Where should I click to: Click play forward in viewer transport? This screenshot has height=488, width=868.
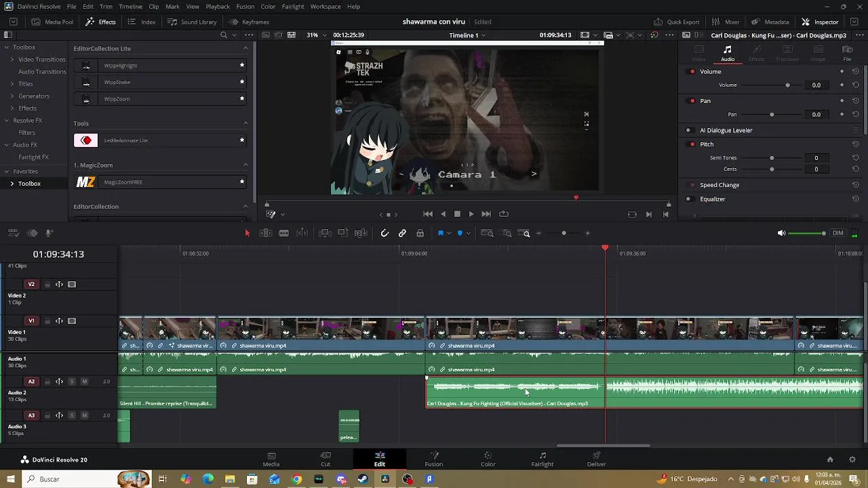pyautogui.click(x=471, y=214)
